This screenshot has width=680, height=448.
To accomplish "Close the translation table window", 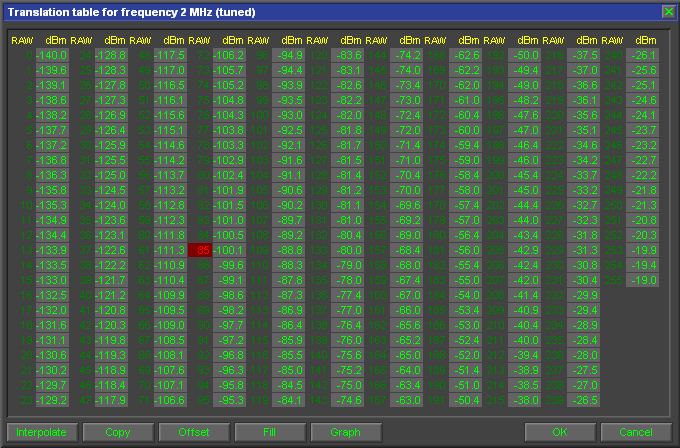I will pyautogui.click(x=668, y=11).
